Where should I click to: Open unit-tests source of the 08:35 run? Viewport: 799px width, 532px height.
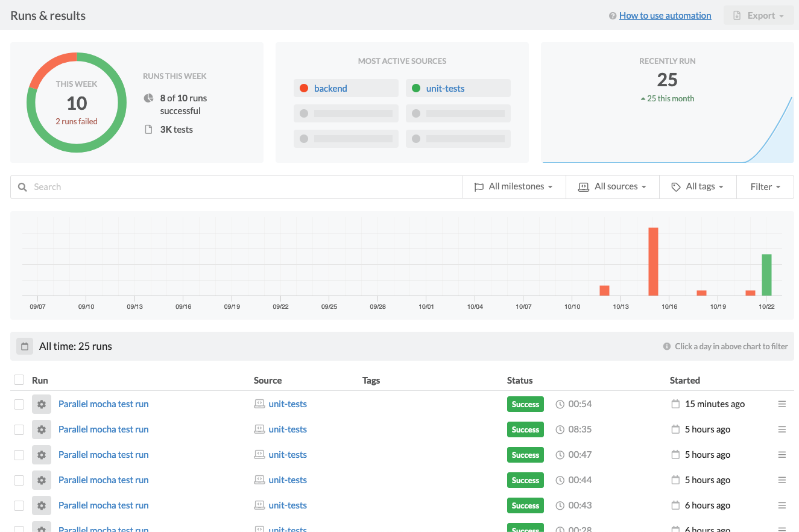[x=288, y=429]
